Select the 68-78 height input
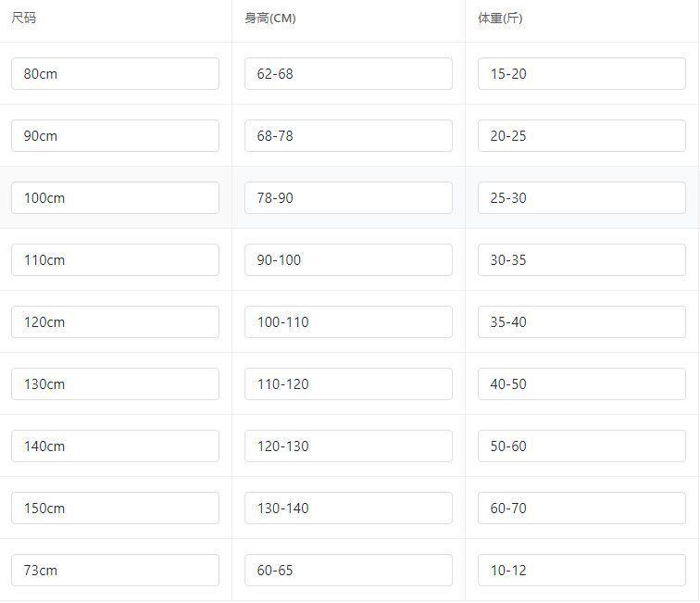This screenshot has height=603, width=700. pos(348,136)
